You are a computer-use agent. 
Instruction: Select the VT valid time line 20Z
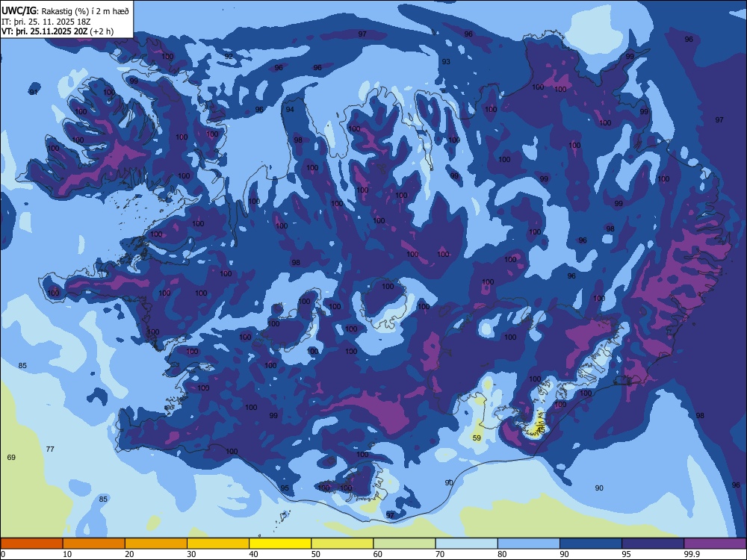click(x=58, y=32)
